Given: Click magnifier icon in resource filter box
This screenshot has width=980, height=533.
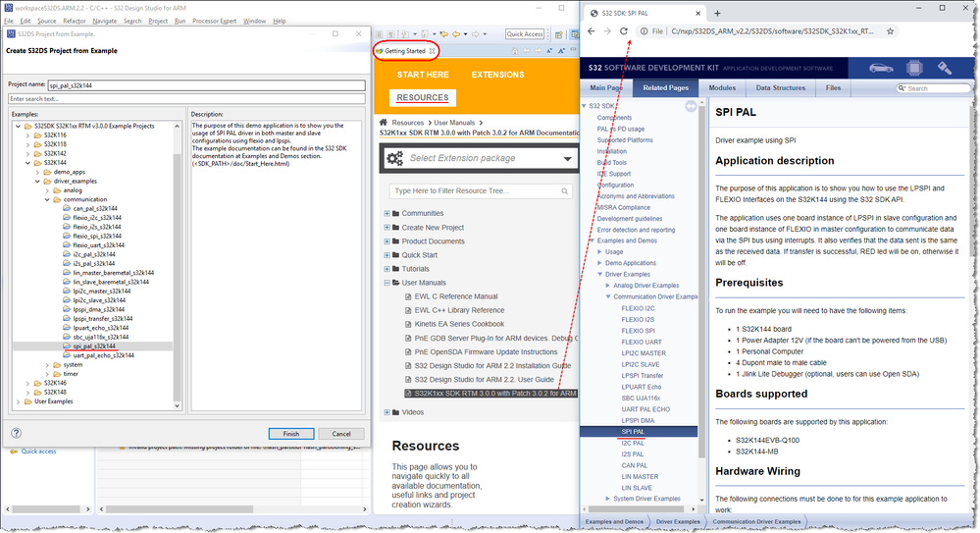Looking at the screenshot, I should pos(564,190).
